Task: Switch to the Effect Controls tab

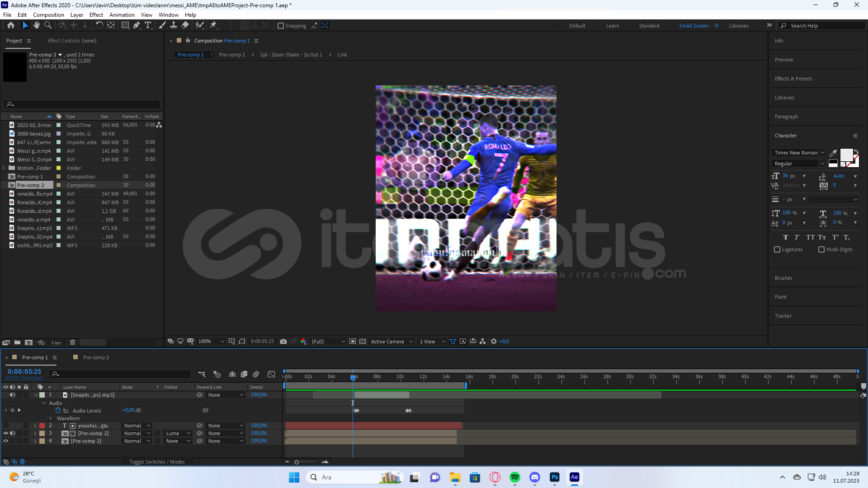Action: tap(72, 41)
